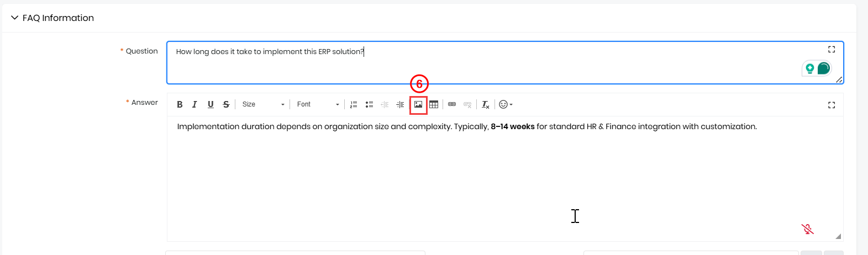Toggle bold formatting in Answer editor

pos(180,104)
